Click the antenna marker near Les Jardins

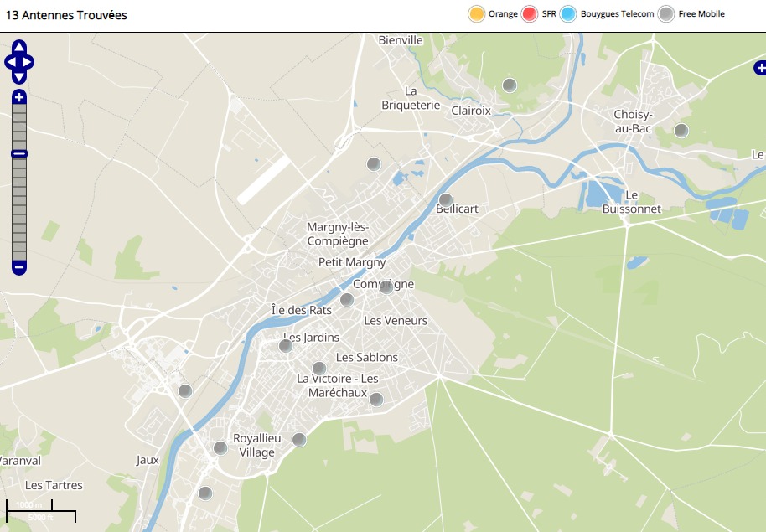(285, 345)
